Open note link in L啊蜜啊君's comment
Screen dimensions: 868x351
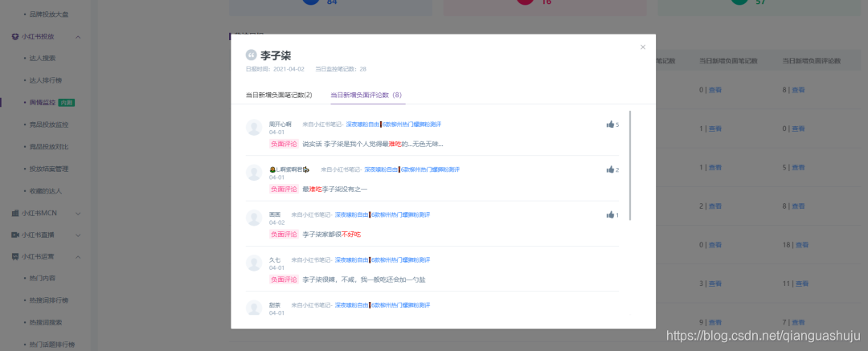[x=411, y=169]
